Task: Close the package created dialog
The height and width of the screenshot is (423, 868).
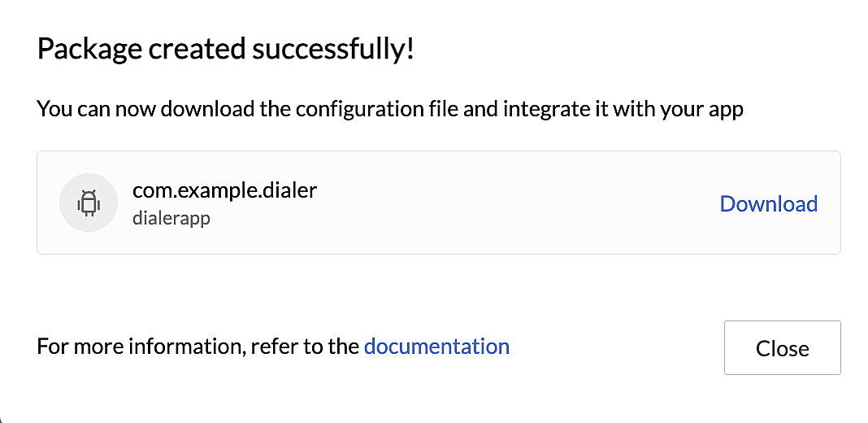Action: pos(782,347)
